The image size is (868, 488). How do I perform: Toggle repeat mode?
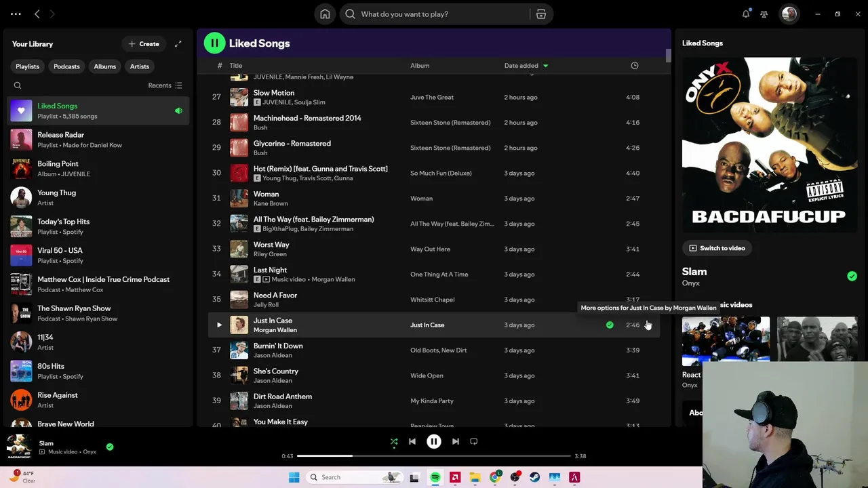click(474, 442)
